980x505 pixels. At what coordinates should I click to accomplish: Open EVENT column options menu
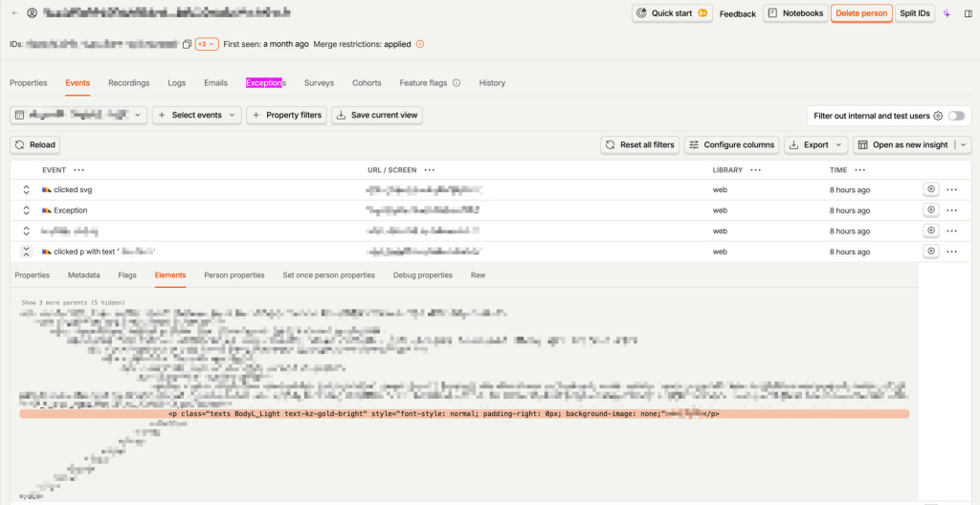pos(78,170)
